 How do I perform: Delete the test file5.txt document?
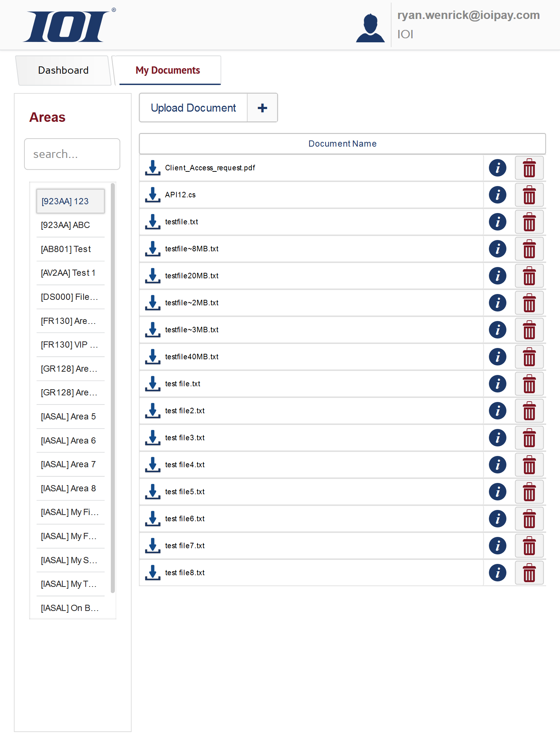529,492
